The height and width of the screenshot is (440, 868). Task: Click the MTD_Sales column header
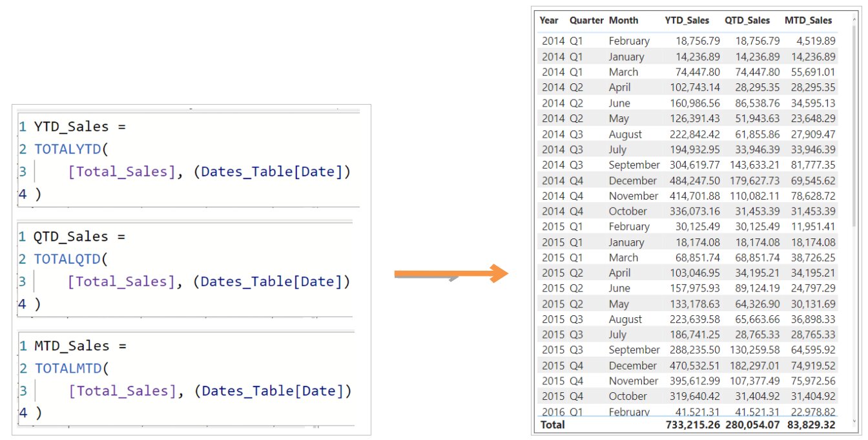[808, 21]
